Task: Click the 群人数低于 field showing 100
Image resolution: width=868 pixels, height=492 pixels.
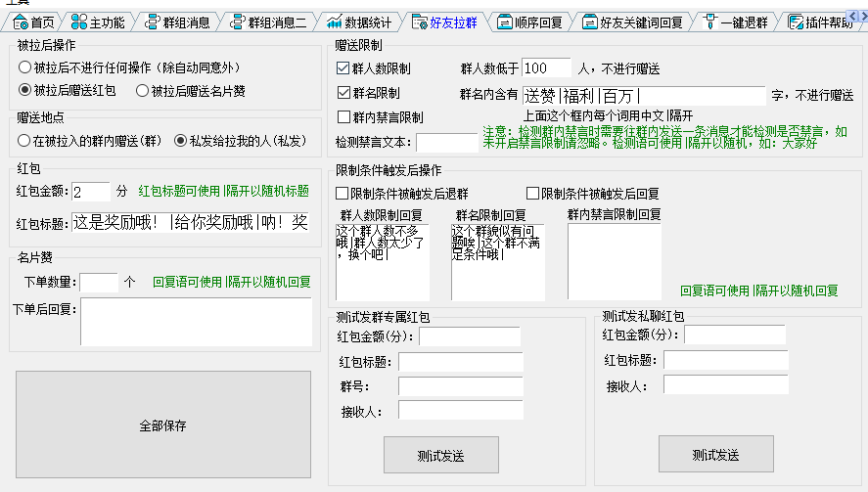Action: [546, 67]
